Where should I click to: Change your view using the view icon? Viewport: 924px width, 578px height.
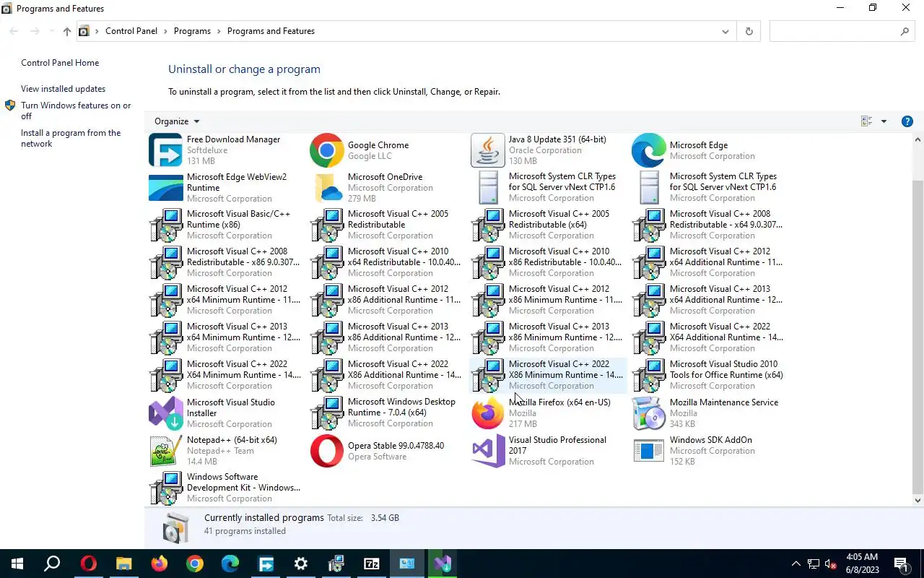click(867, 121)
